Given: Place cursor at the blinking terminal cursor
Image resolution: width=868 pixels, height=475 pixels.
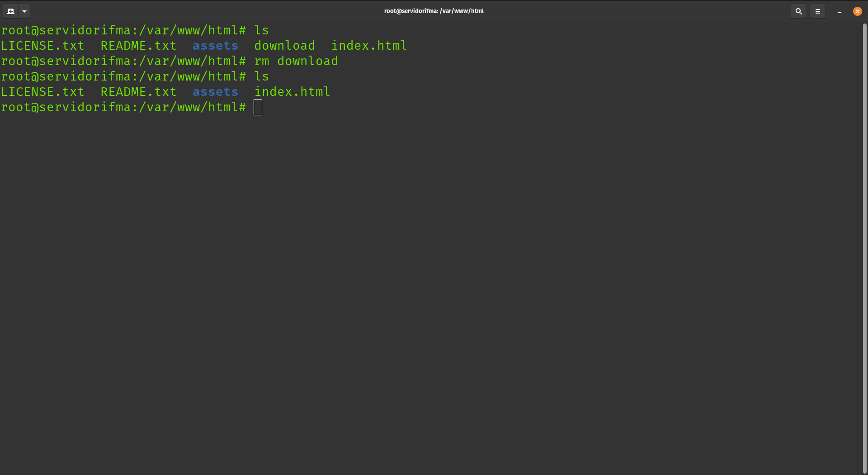Looking at the screenshot, I should point(258,107).
